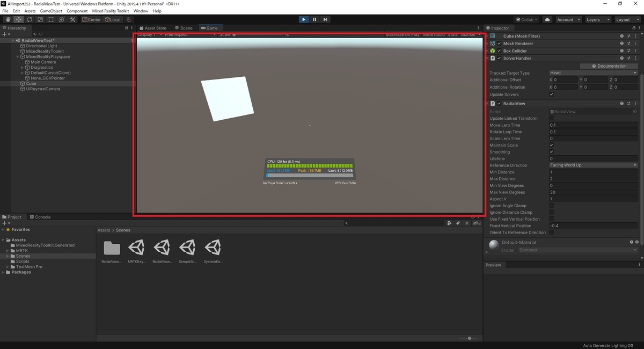Toggle the Maintain Scale checkbox

551,145
